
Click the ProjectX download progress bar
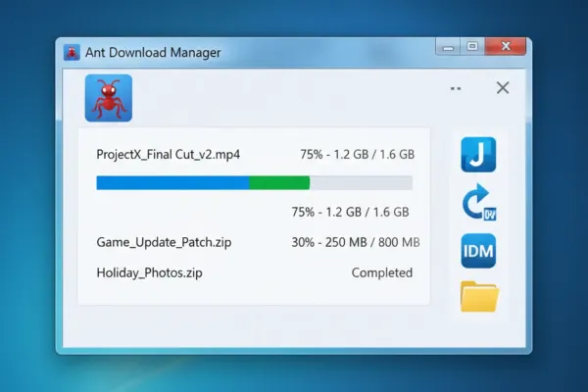(254, 182)
